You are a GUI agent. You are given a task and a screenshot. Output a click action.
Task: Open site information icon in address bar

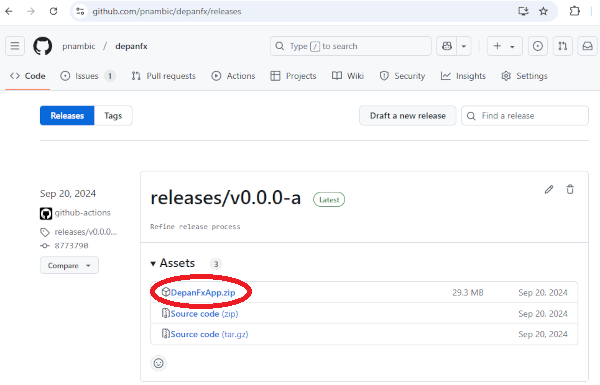tap(80, 11)
